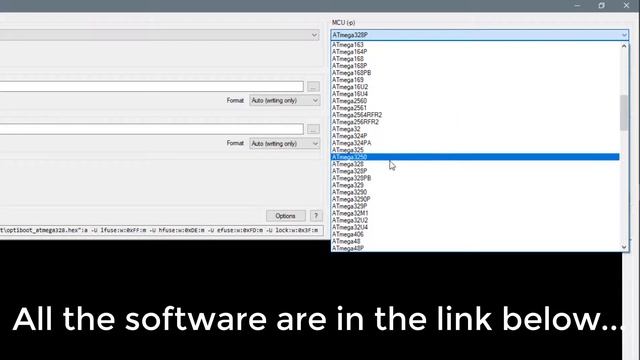Click the MCU list scroll-down arrow
The width and height of the screenshot is (640, 360).
pos(624,247)
